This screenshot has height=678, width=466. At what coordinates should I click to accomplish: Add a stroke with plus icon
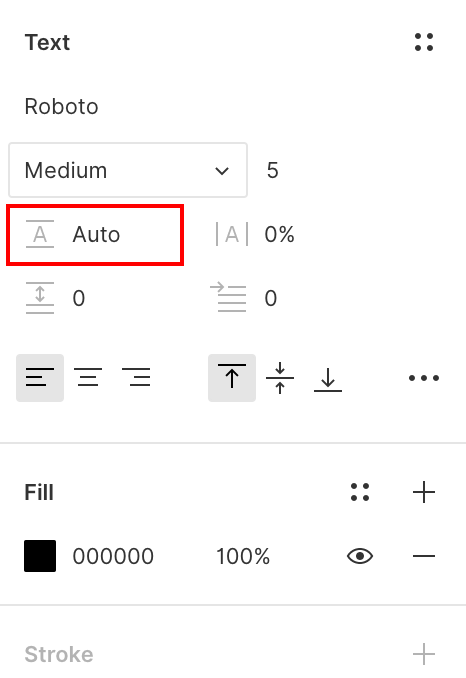point(424,654)
